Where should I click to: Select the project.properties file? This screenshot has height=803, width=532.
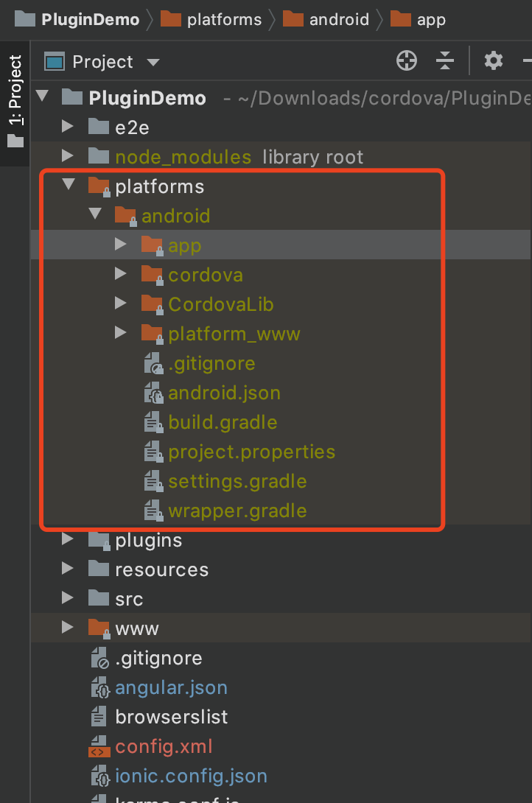click(251, 452)
